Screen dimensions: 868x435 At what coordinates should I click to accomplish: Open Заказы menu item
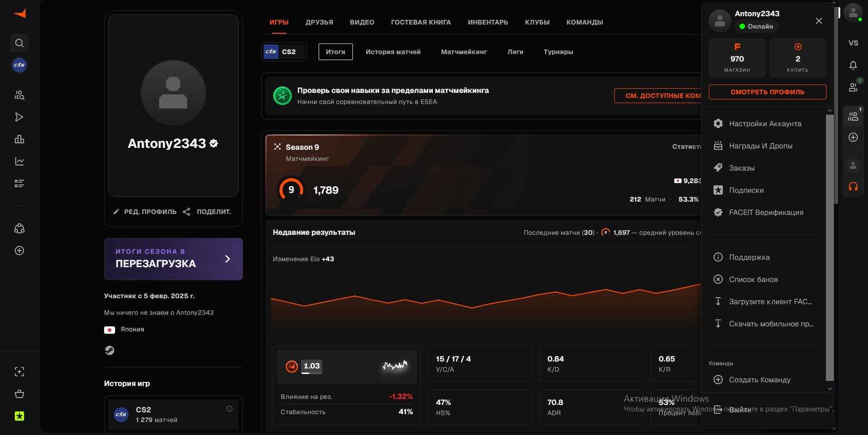763,168
